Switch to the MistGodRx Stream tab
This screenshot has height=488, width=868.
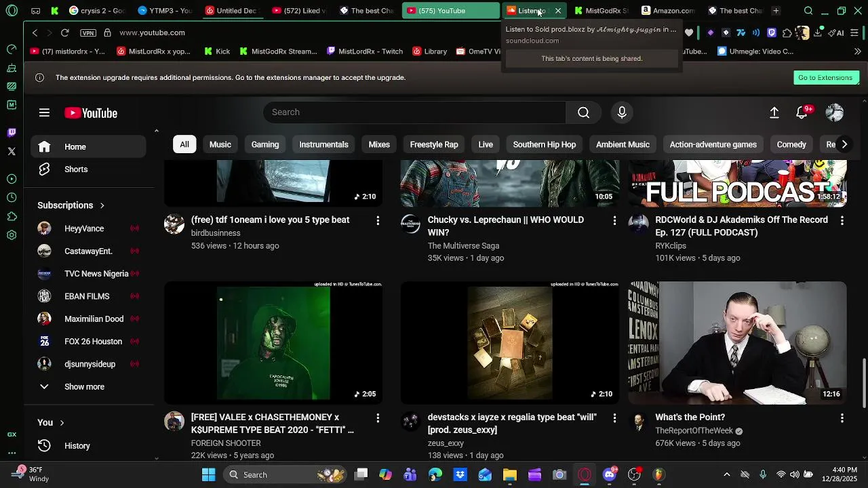click(601, 11)
